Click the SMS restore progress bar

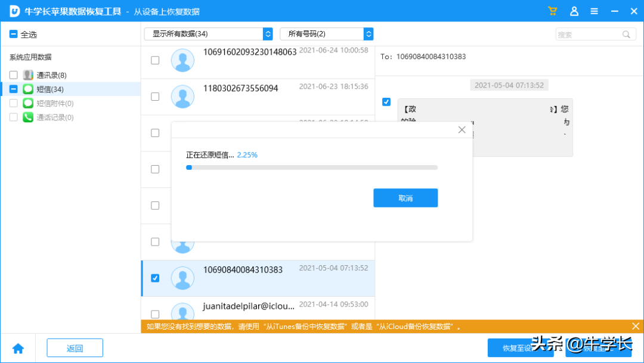coord(313,167)
